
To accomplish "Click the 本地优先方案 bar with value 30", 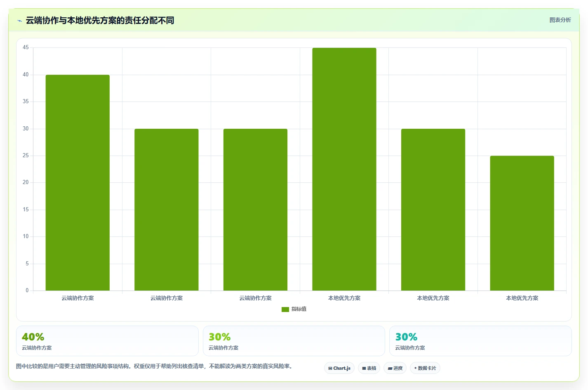I will tap(433, 210).
